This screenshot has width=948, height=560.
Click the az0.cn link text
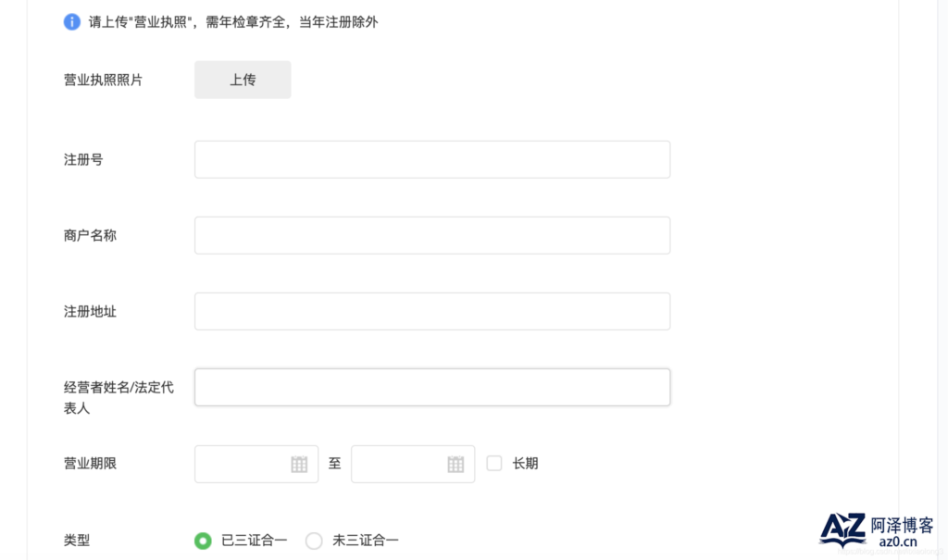[x=898, y=541]
